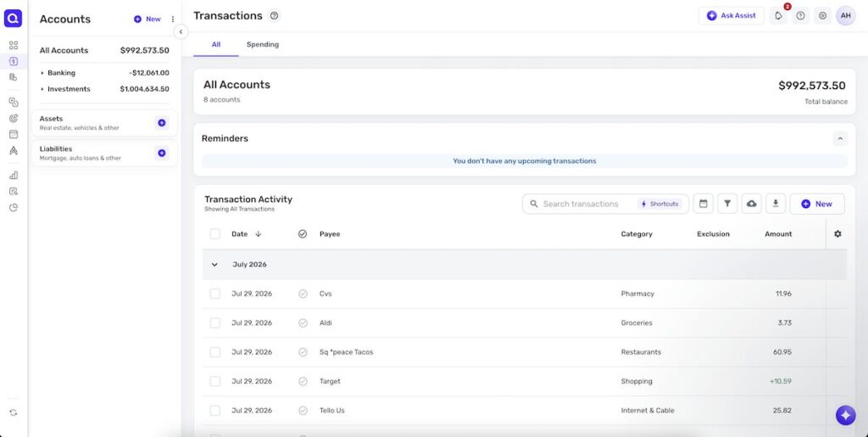Image resolution: width=868 pixels, height=437 pixels.
Task: Add a new asset with plus icon
Action: [162, 123]
